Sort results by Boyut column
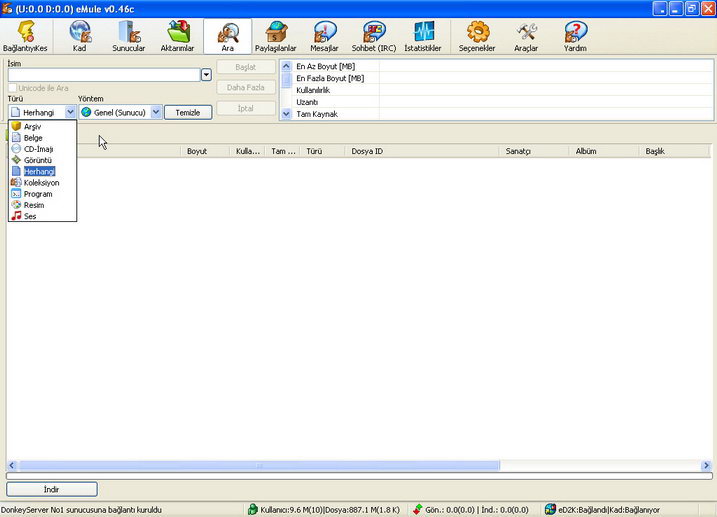 (x=205, y=151)
